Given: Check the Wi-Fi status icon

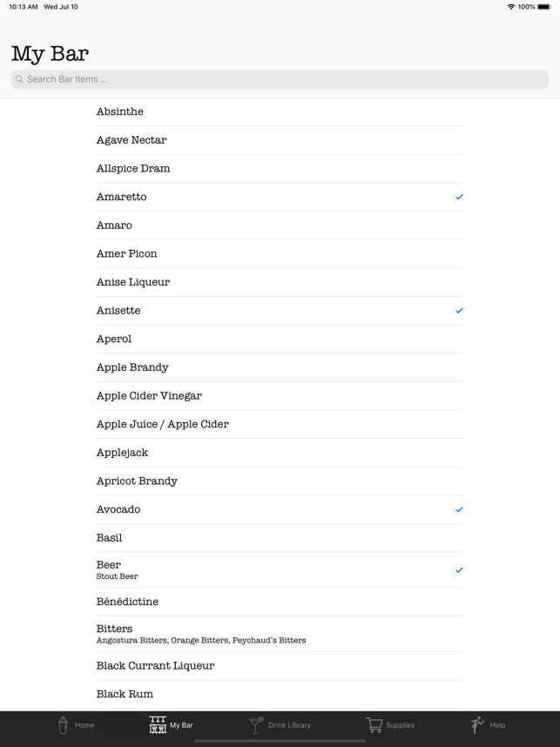Looking at the screenshot, I should (511, 7).
